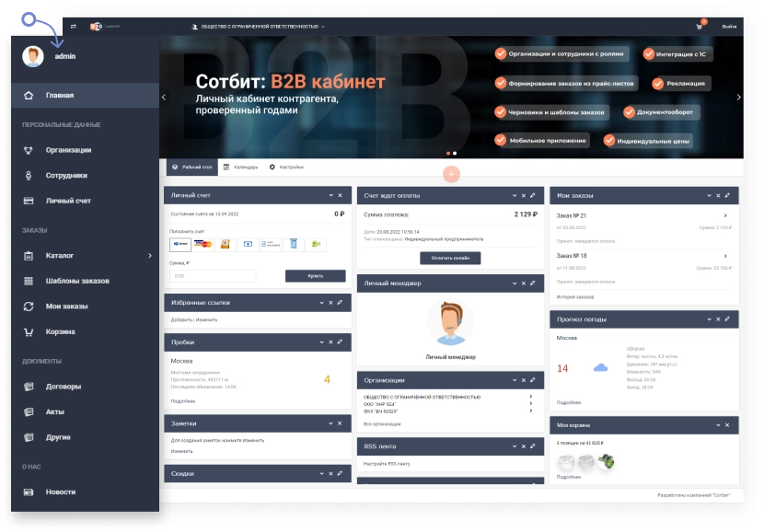This screenshot has width=764, height=532.
Task: Select the first banner slide dot
Action: point(448,154)
